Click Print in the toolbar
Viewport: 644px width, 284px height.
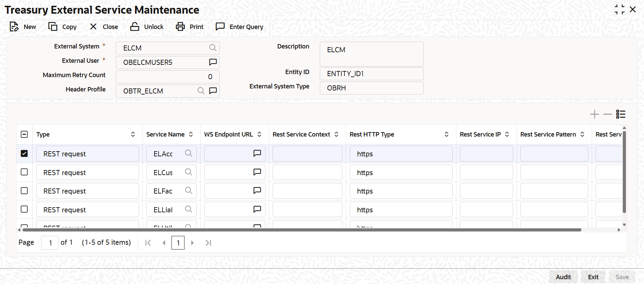pyautogui.click(x=190, y=27)
